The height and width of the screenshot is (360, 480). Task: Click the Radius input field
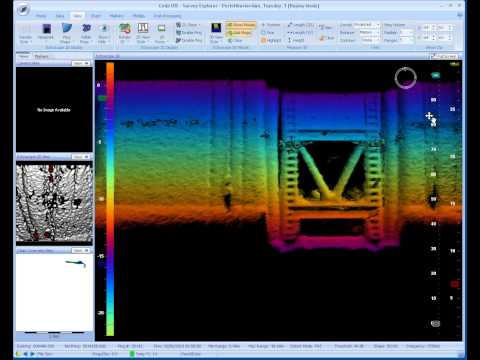click(x=406, y=33)
